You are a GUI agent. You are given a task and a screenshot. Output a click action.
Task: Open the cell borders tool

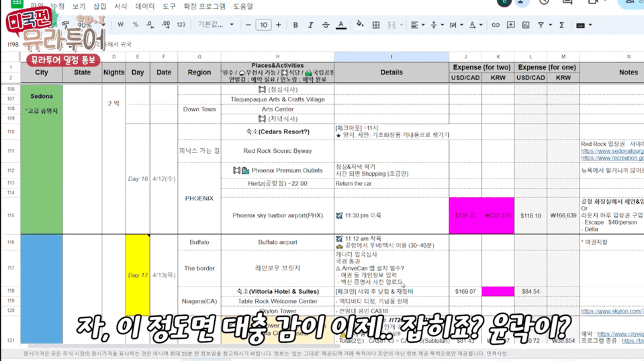point(376,25)
